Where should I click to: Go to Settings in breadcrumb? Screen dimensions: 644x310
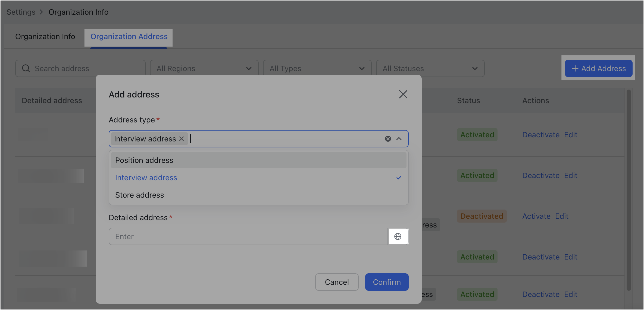point(21,12)
